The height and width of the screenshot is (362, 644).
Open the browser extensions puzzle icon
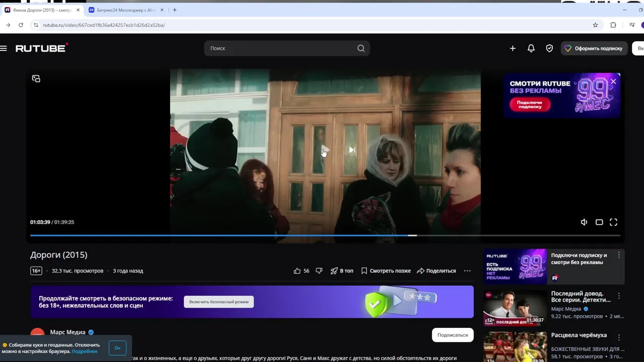click(613, 25)
